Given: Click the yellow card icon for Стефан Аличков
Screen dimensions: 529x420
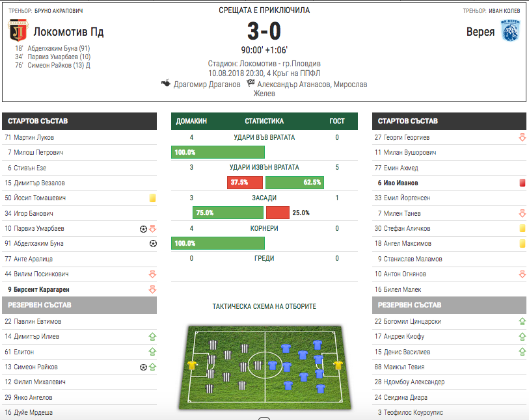Looking at the screenshot, I should click(522, 228).
